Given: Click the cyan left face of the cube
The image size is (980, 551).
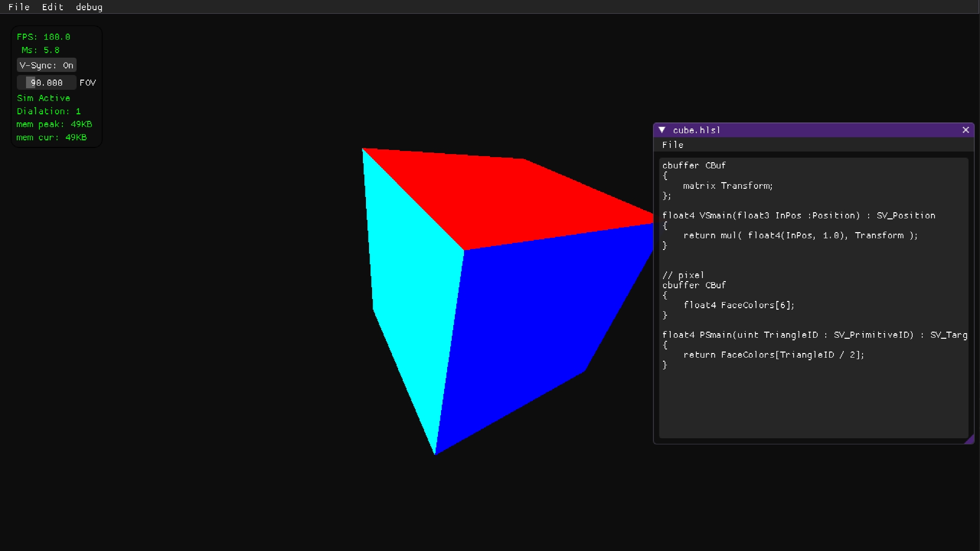Looking at the screenshot, I should [408, 281].
